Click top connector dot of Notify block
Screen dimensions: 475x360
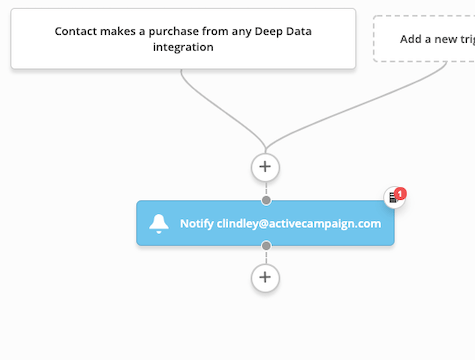266,200
